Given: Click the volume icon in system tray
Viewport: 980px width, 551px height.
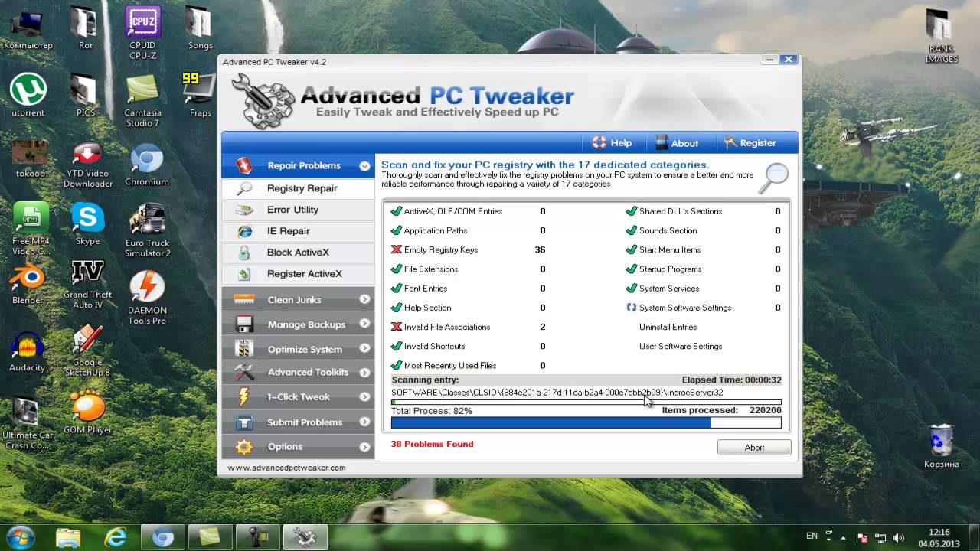Looking at the screenshot, I should click(x=898, y=537).
